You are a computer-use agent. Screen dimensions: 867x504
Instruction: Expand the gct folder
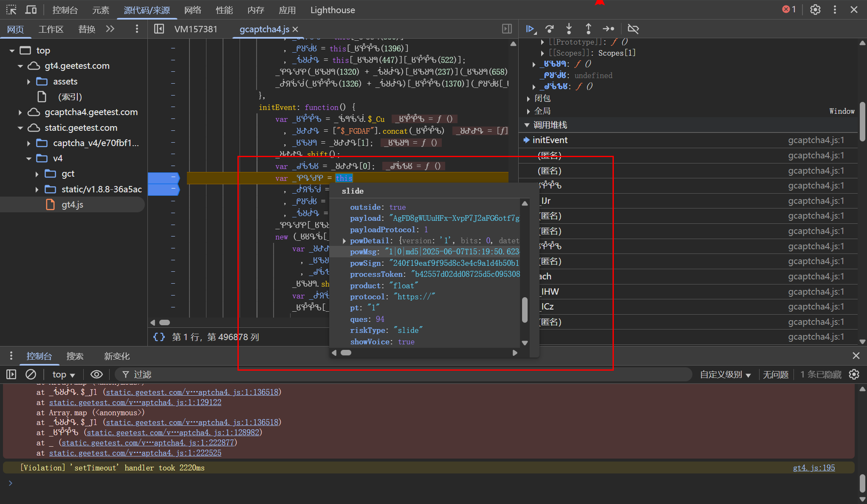tap(37, 174)
